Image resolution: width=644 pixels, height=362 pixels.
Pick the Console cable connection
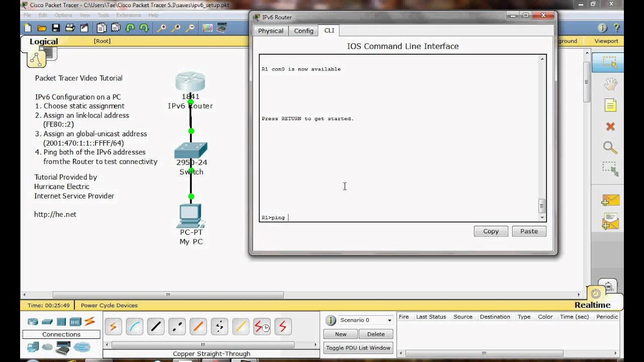click(x=134, y=327)
